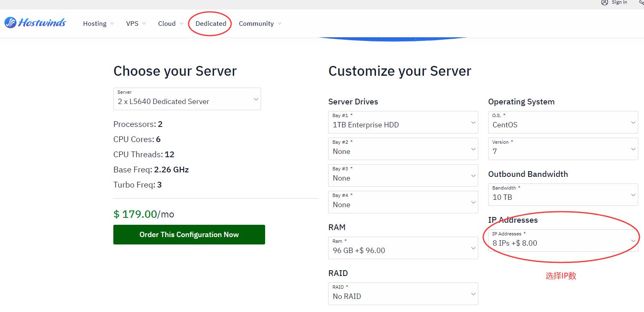Expand the Community chevron arrow

(279, 24)
